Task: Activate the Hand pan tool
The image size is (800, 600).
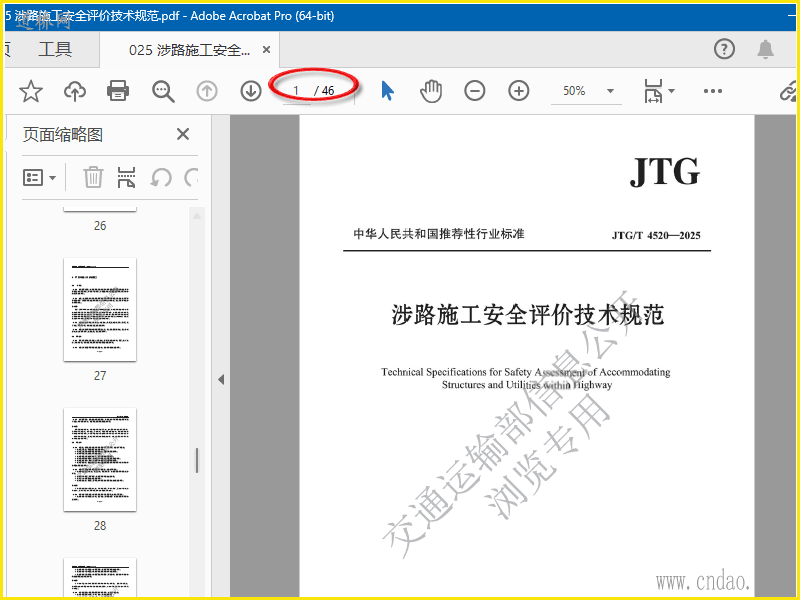Action: pos(431,91)
